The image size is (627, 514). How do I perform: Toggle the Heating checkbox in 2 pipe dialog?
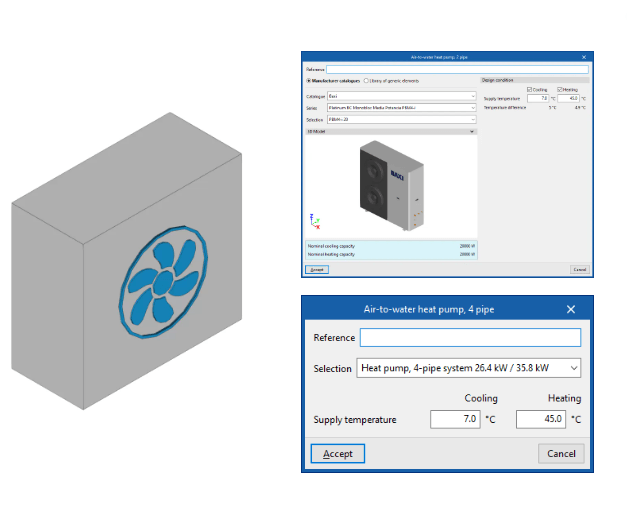[559, 90]
